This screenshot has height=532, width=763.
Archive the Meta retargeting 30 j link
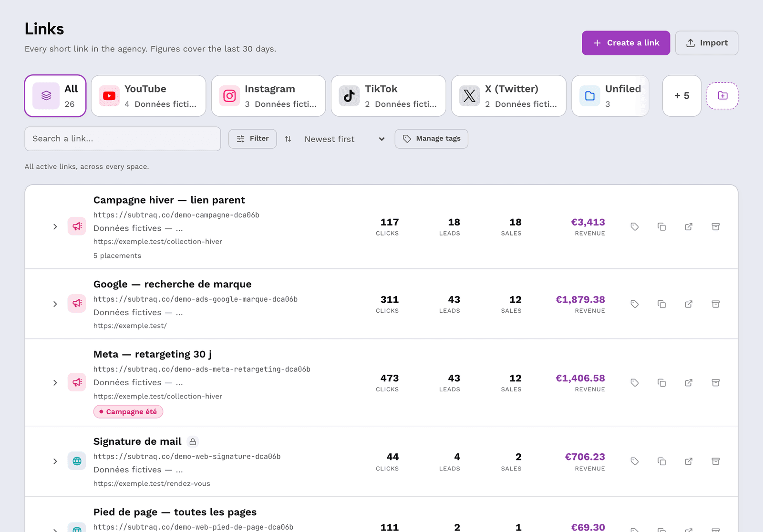coord(716,383)
